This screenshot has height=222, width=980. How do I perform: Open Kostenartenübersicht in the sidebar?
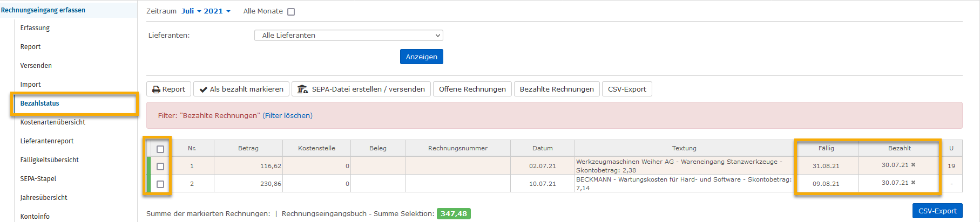[x=53, y=122]
